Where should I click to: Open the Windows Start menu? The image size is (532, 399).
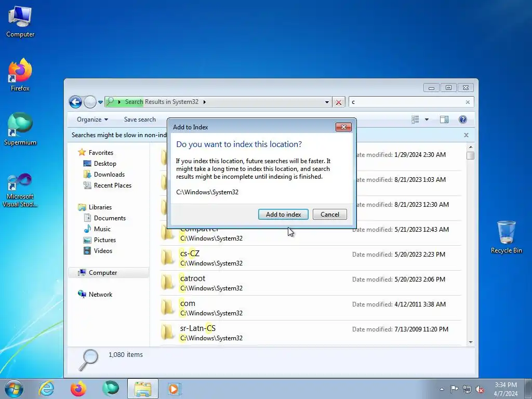coord(14,389)
